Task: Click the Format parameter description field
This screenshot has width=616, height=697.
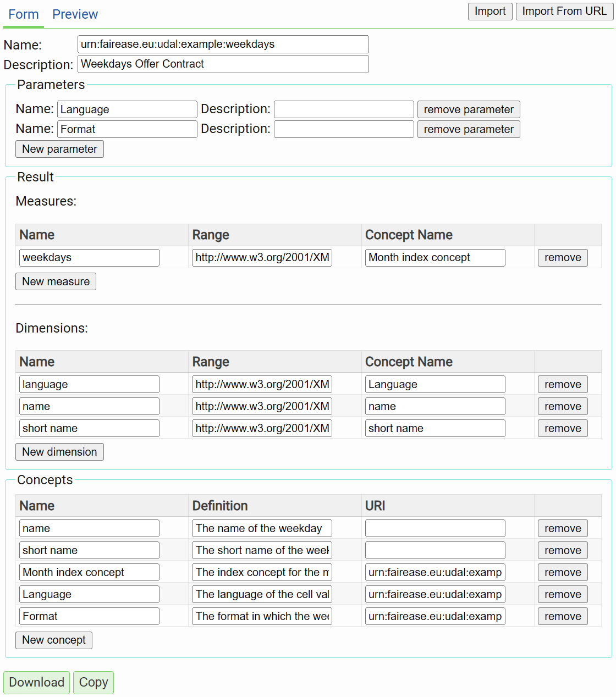Action: coord(343,129)
